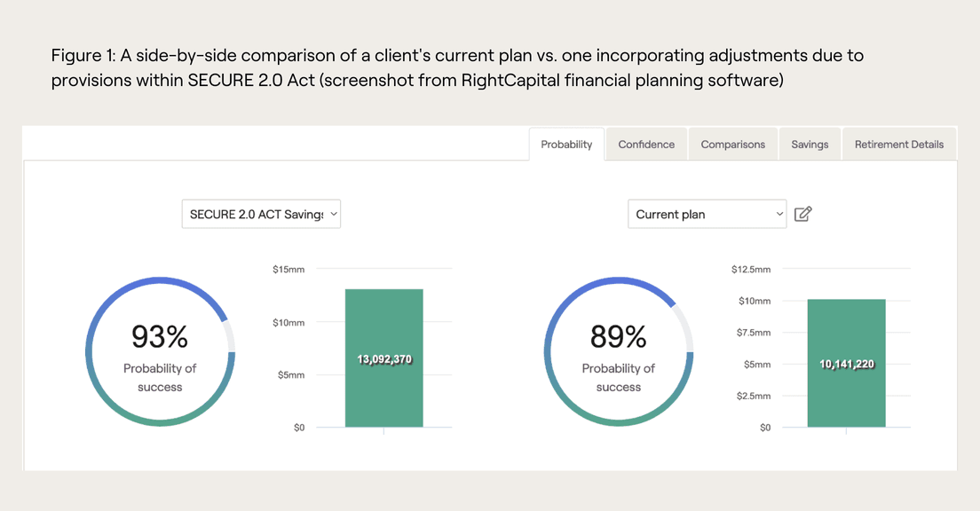Show the Retirement Details tab
This screenshot has width=980, height=511.
[x=899, y=145]
